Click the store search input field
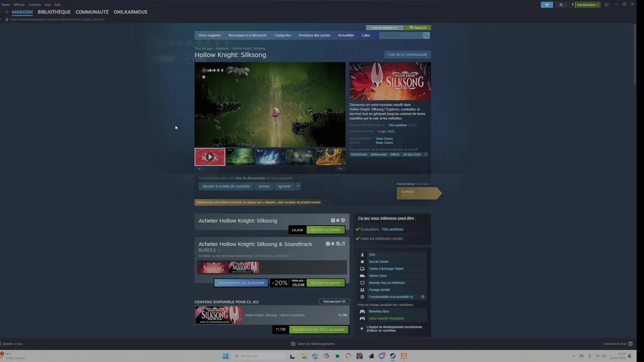The image size is (644, 362). [x=401, y=35]
